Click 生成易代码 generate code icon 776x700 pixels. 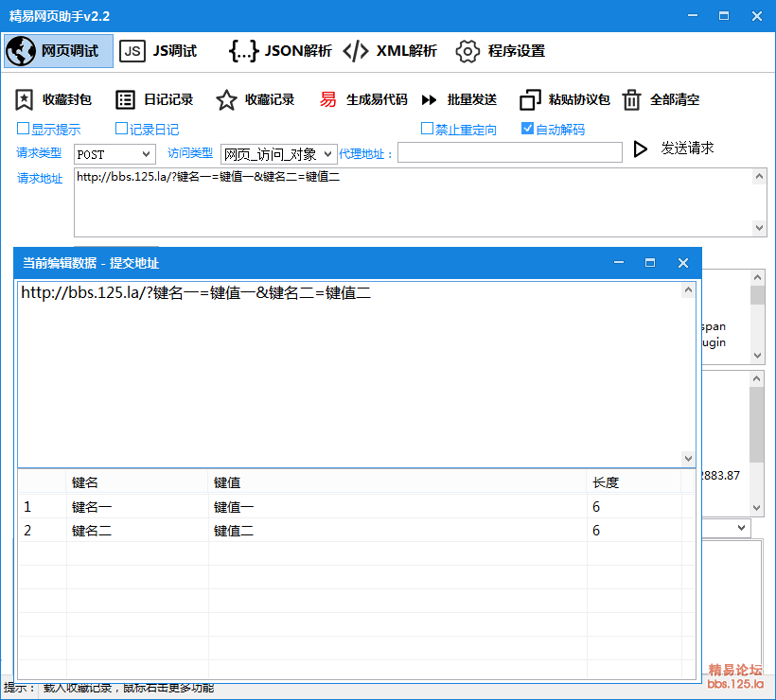[x=328, y=99]
